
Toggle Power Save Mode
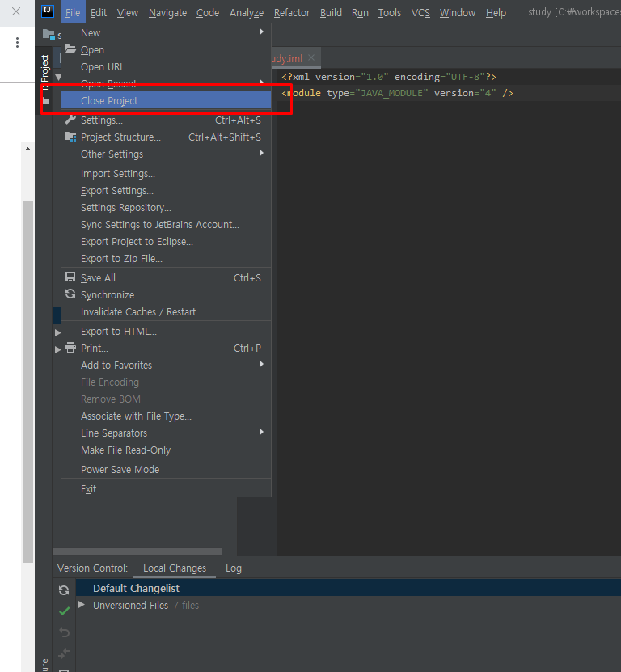tap(167, 469)
